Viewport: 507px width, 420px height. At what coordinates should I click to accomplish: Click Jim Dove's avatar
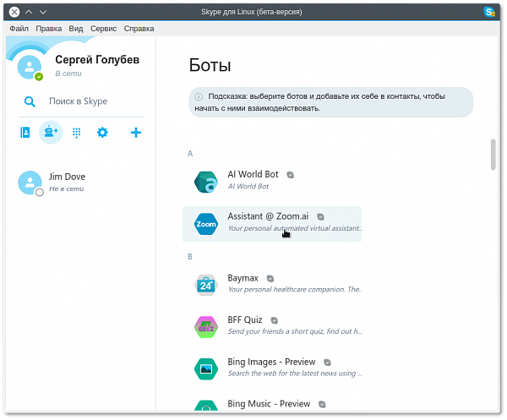[x=30, y=183]
